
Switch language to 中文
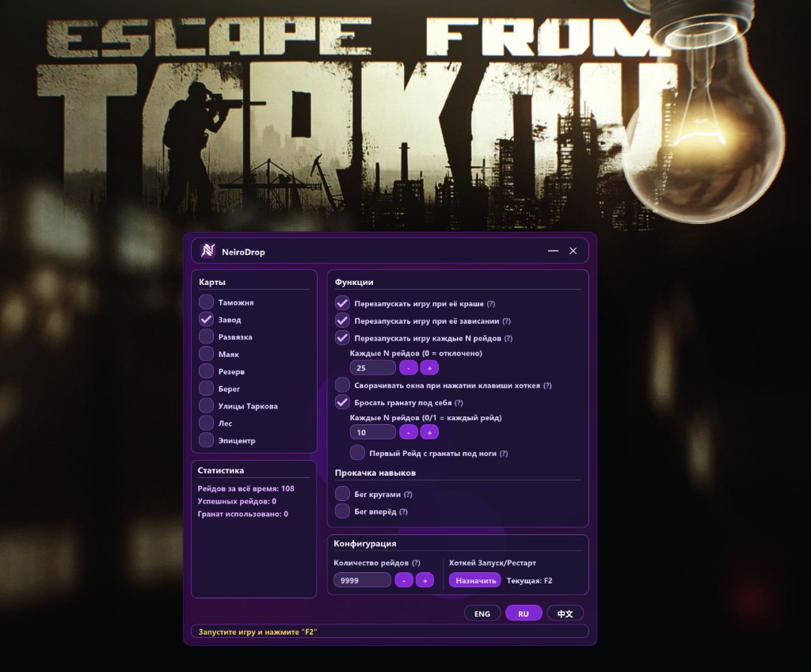(565, 613)
